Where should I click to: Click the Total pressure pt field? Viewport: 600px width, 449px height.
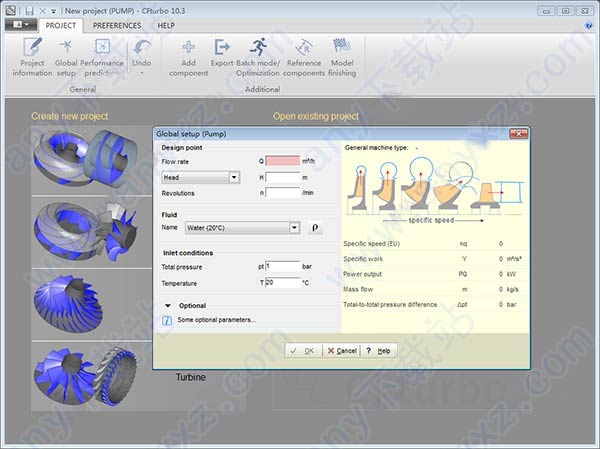pos(282,266)
